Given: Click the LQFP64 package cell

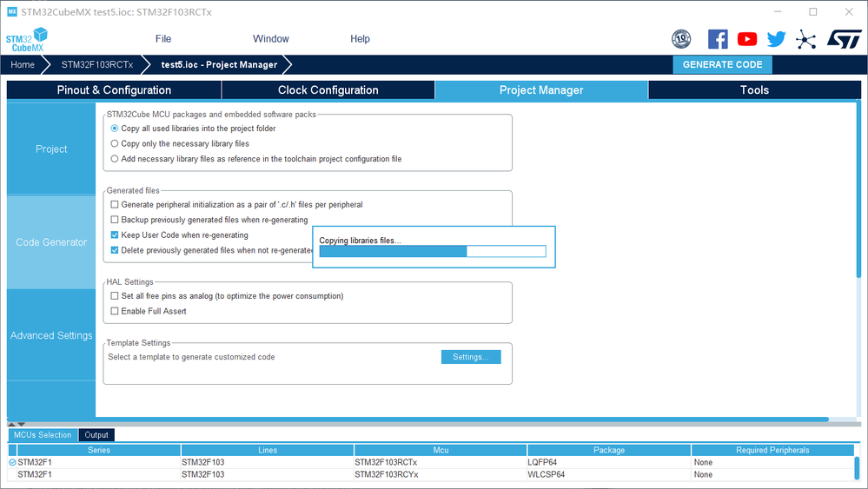Looking at the screenshot, I should tap(609, 462).
